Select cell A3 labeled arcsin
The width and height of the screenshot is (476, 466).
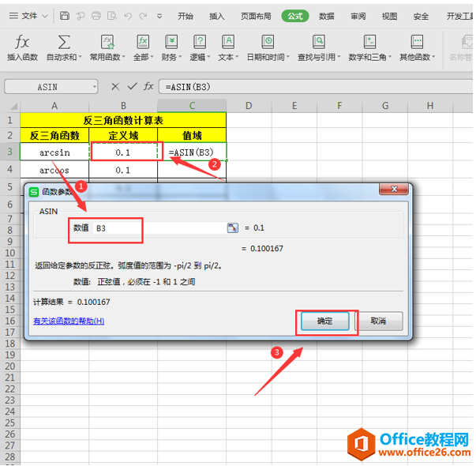pyautogui.click(x=54, y=152)
